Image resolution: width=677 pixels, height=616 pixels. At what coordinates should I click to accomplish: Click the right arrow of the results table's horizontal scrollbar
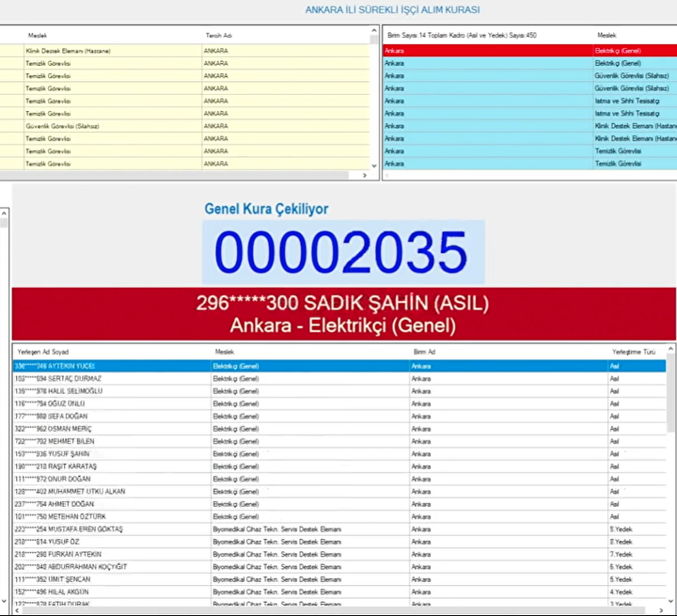(x=661, y=610)
